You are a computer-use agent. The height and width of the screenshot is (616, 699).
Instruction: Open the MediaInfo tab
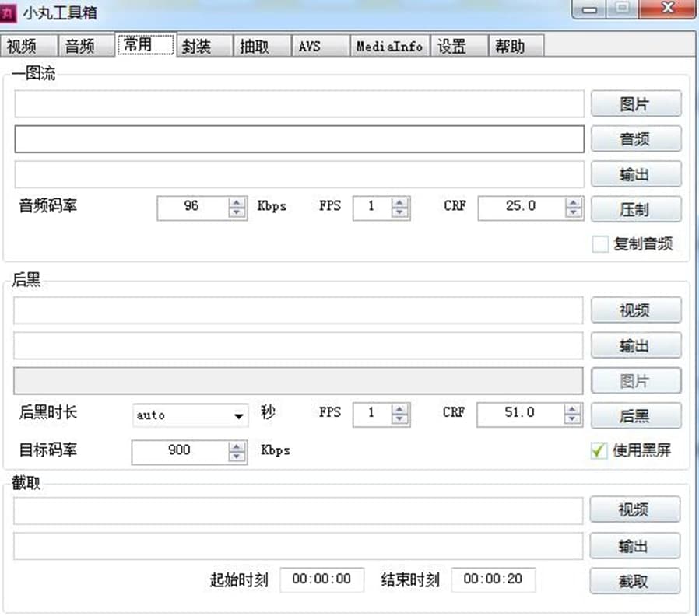pos(389,47)
